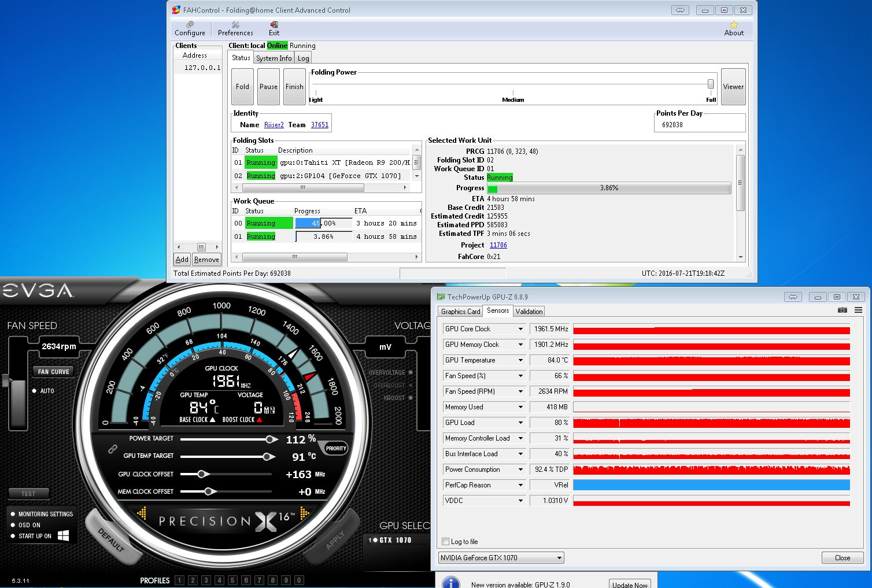Click Close button in GPU-Z
872x588 pixels.
click(843, 558)
